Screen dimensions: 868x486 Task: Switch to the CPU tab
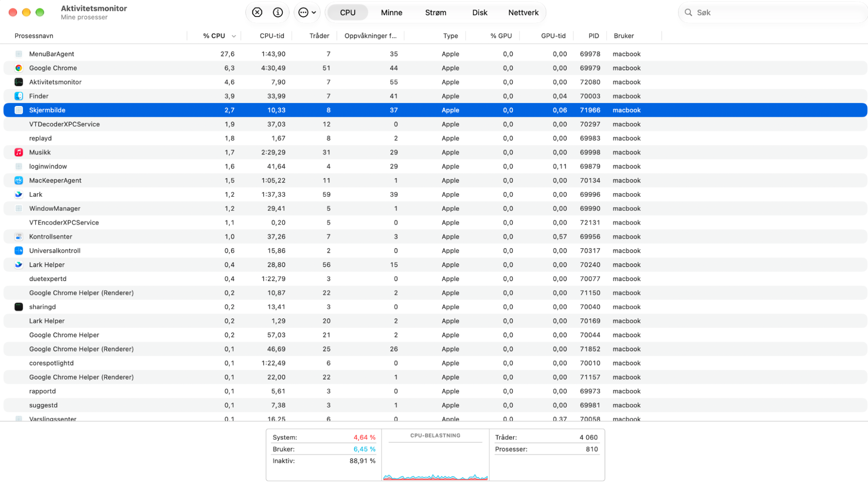[x=347, y=13]
